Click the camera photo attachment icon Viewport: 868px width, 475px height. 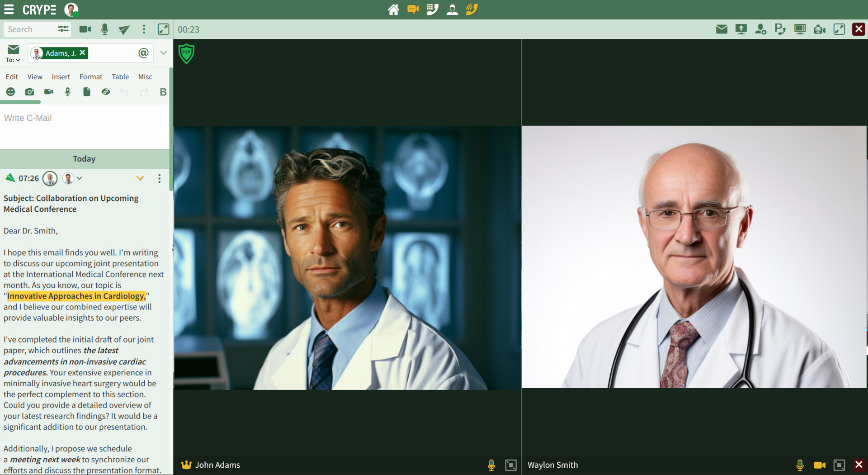click(29, 92)
